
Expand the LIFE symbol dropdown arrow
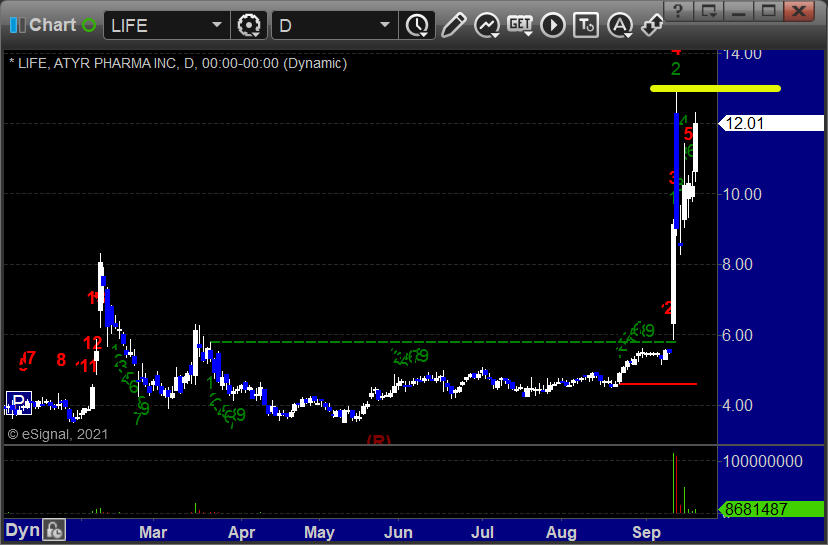coord(217,25)
